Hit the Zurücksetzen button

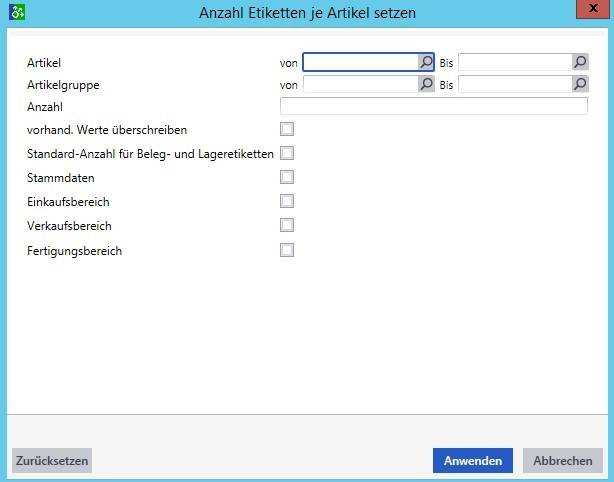click(52, 460)
